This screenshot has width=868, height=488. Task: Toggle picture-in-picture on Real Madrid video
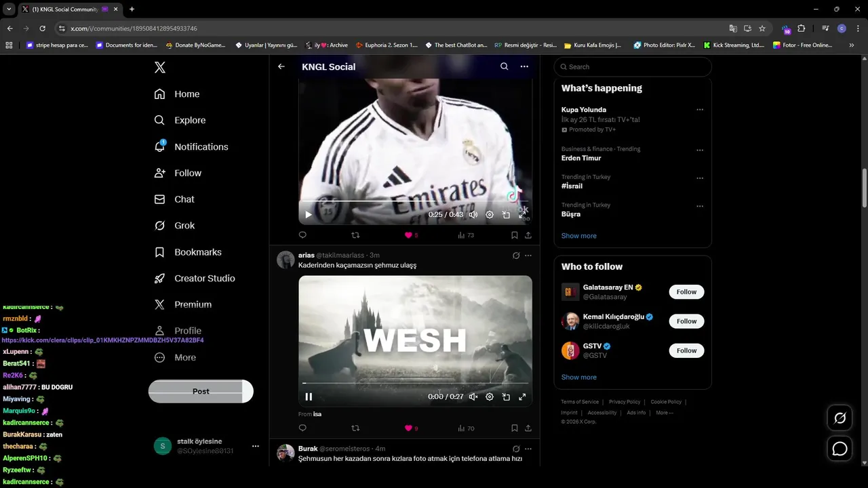[506, 215]
